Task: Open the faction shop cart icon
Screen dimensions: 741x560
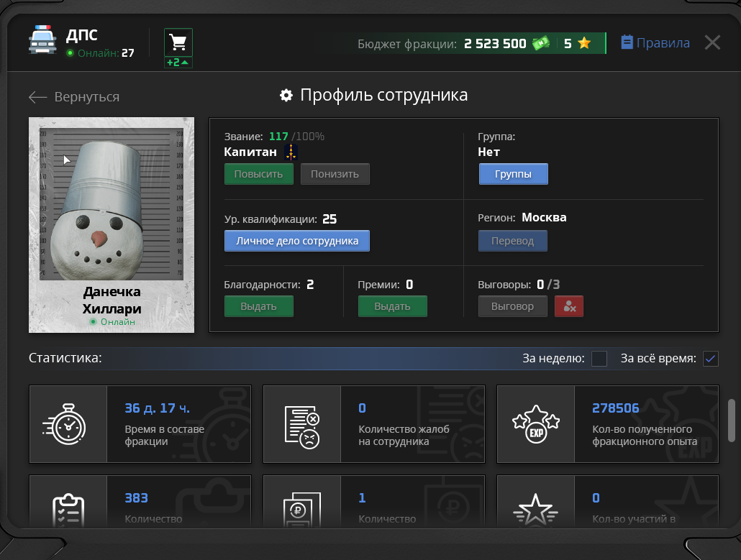Action: click(178, 43)
